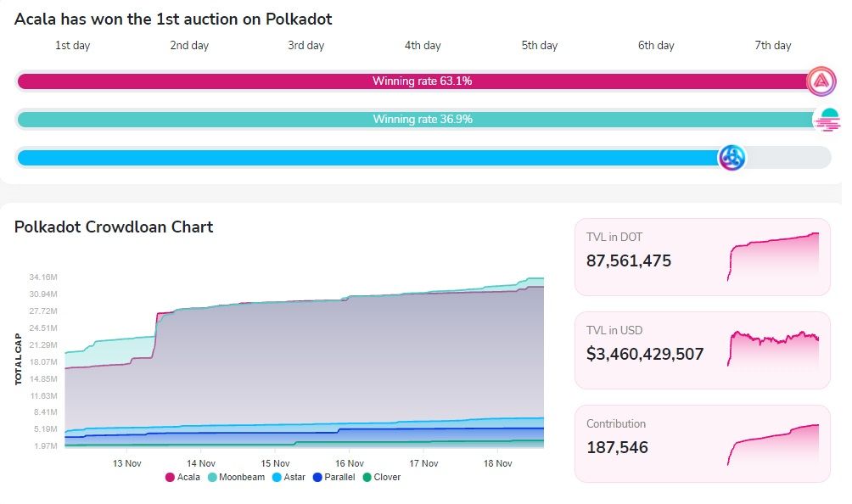This screenshot has height=504, width=852.
Task: Click the Contribution sparkline chart
Action: 772,444
